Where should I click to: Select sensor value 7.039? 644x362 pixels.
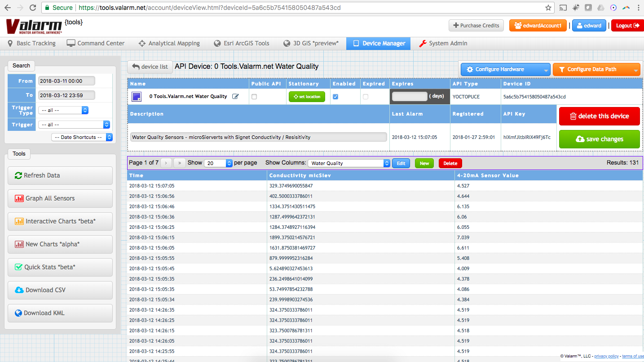(x=463, y=237)
